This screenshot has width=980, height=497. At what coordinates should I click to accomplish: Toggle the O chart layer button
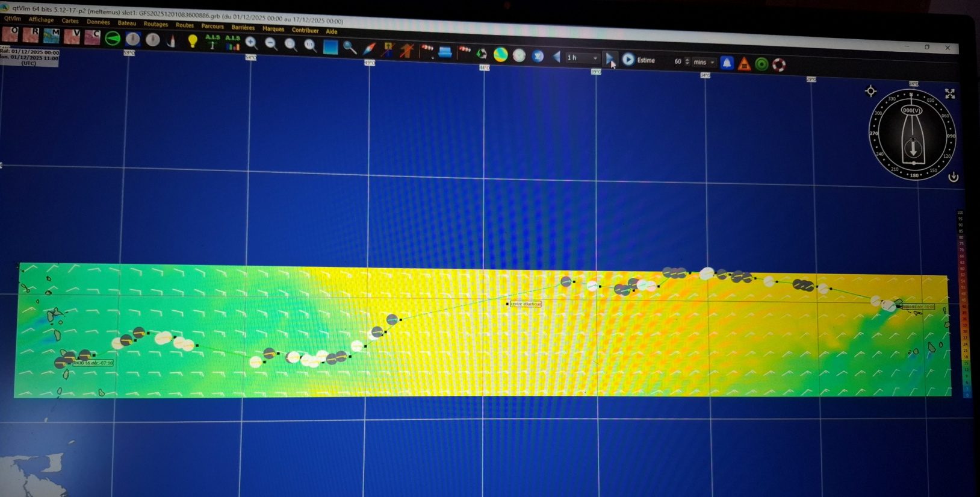11,34
